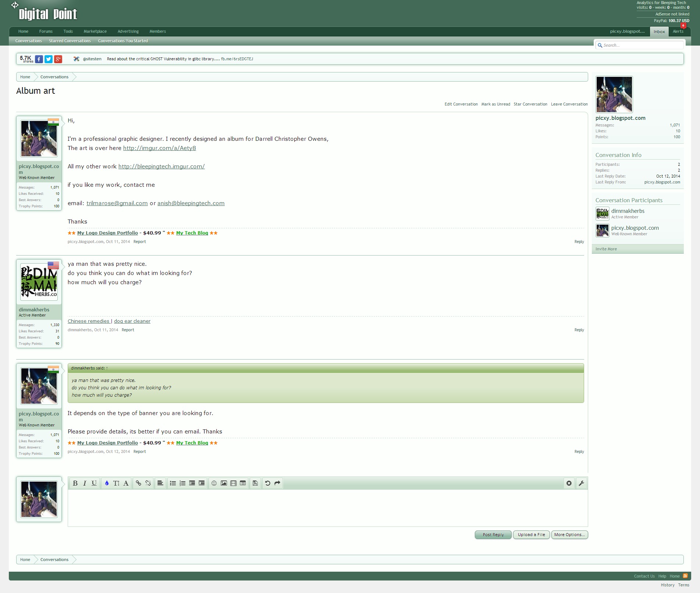The width and height of the screenshot is (700, 593).
Task: Open dimmakherbs name in Conversation Participants
Action: (628, 211)
